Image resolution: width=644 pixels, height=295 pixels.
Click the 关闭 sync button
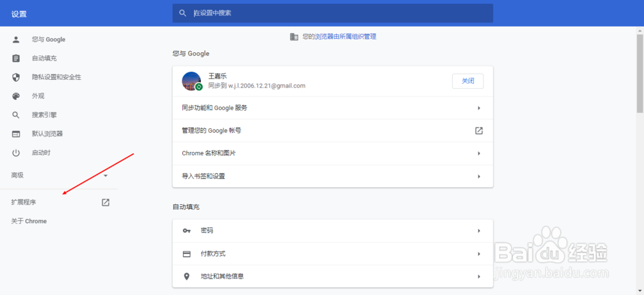pyautogui.click(x=468, y=81)
